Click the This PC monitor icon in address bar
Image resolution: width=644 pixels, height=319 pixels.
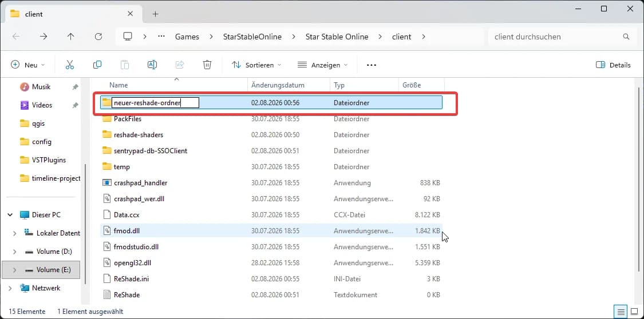pyautogui.click(x=127, y=37)
